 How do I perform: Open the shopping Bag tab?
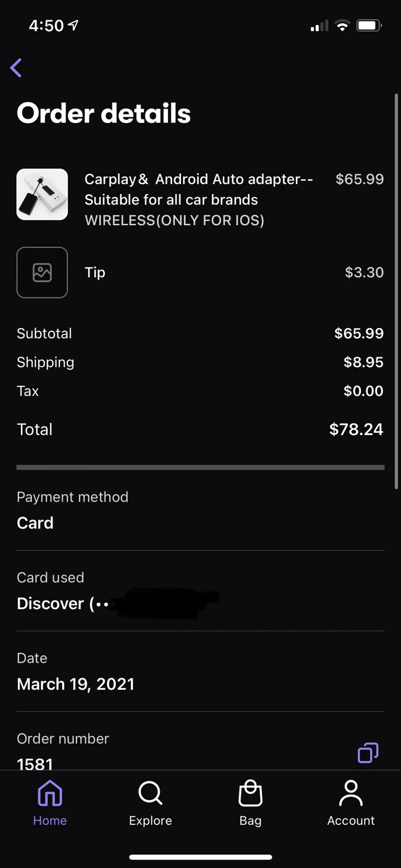click(x=250, y=802)
